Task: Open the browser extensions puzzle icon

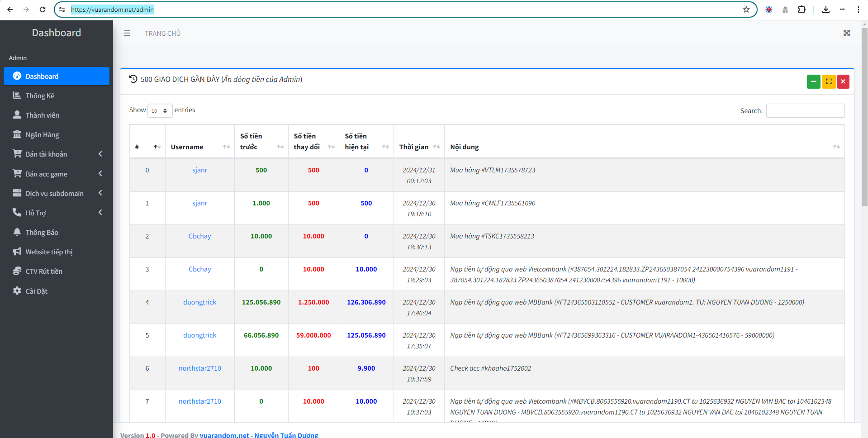Action: [x=802, y=10]
